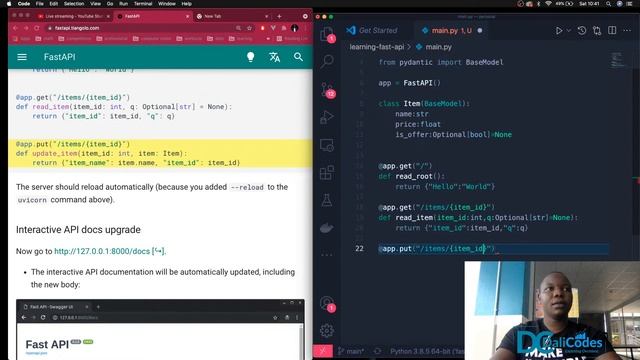
Task: Open a new browser tab with plus
Action: [279, 16]
